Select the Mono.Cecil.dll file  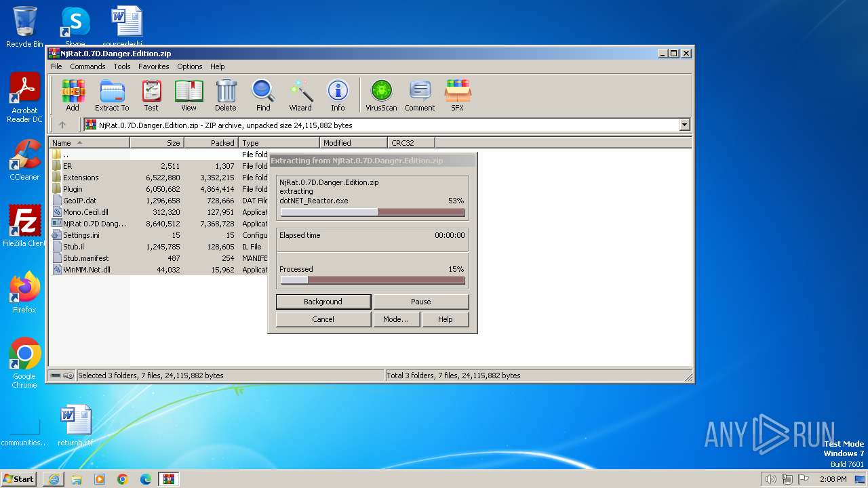click(159, 212)
